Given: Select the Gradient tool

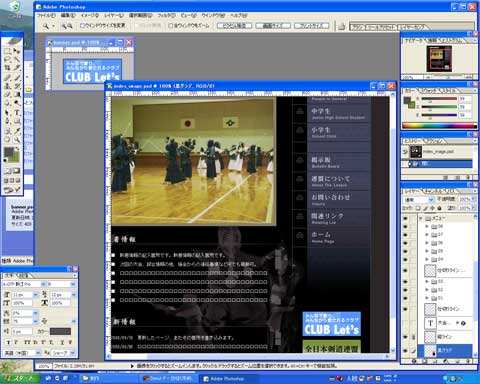Looking at the screenshot, I should click(17, 94).
